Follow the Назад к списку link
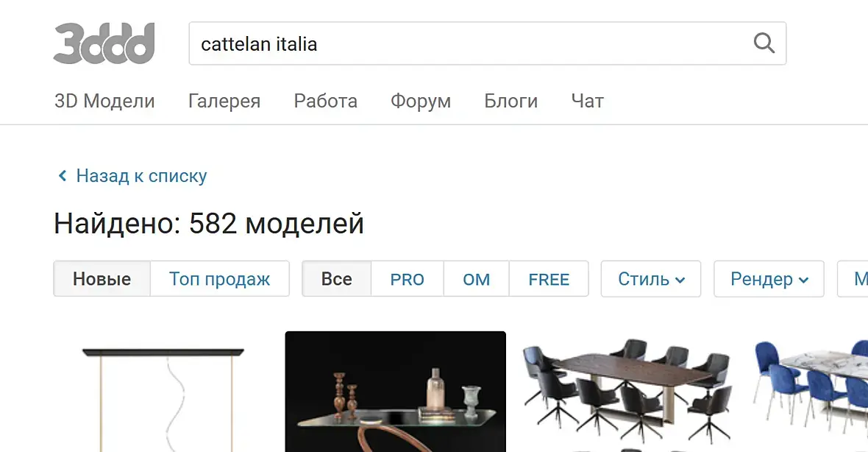 coord(141,176)
